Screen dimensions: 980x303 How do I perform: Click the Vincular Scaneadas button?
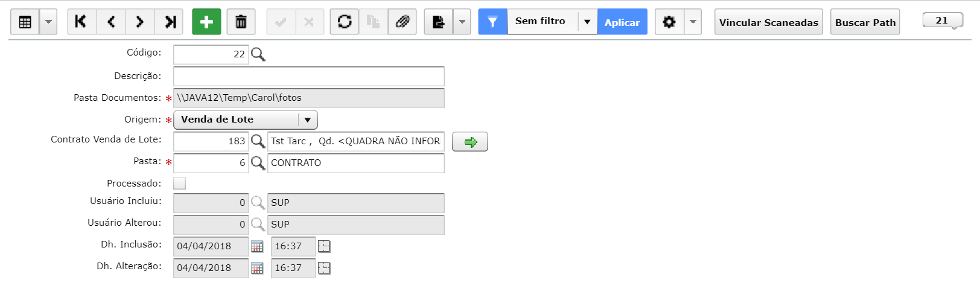click(769, 22)
